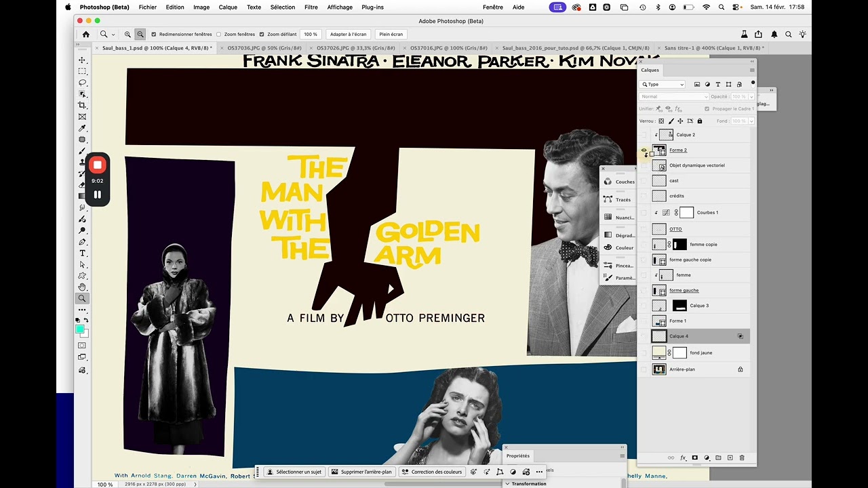Open the status bar info arrow
This screenshot has width=868, height=488.
[195, 485]
